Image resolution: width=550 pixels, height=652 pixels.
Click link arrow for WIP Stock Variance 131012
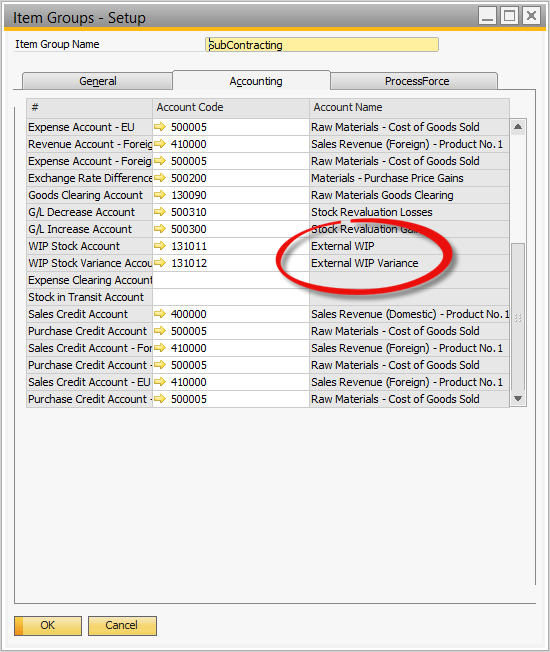coord(160,263)
